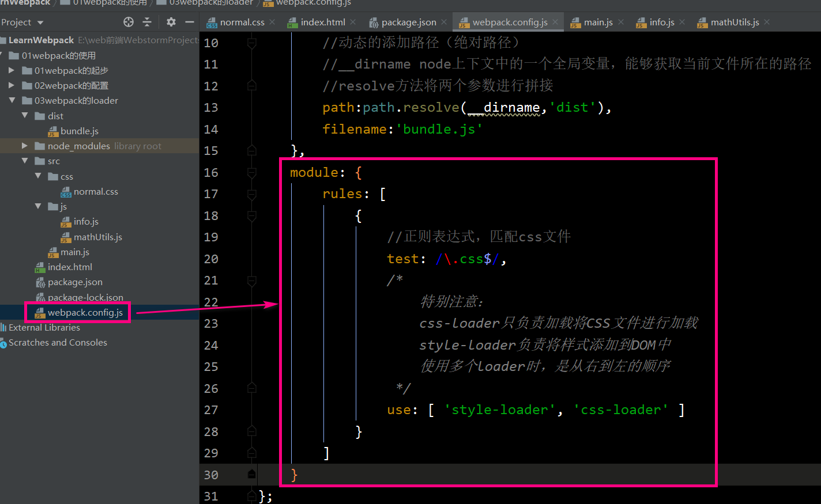The width and height of the screenshot is (821, 504).
Task: Collapse the 03webpack的loader folder
Action: [x=12, y=100]
